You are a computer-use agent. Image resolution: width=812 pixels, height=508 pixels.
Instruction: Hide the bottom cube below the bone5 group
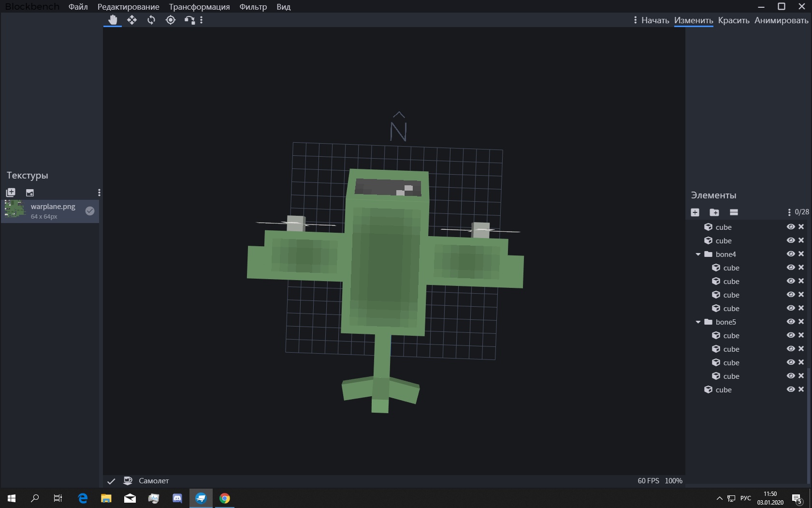point(791,389)
